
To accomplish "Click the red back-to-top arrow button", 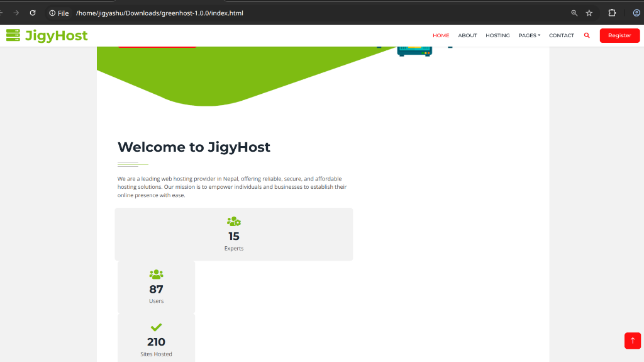I will 632,340.
